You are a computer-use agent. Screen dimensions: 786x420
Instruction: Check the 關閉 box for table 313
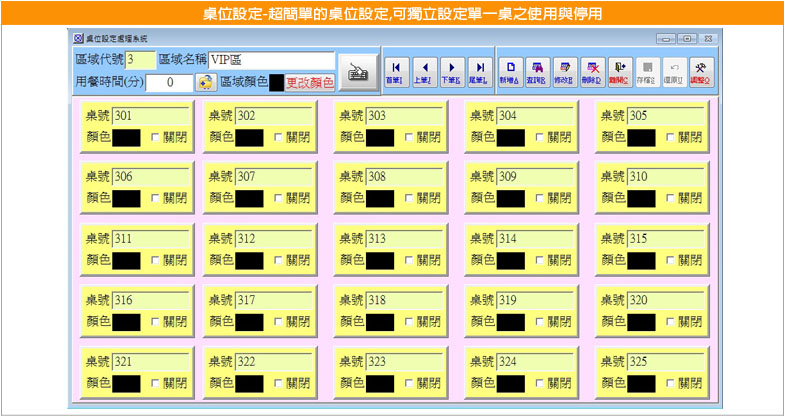click(410, 260)
